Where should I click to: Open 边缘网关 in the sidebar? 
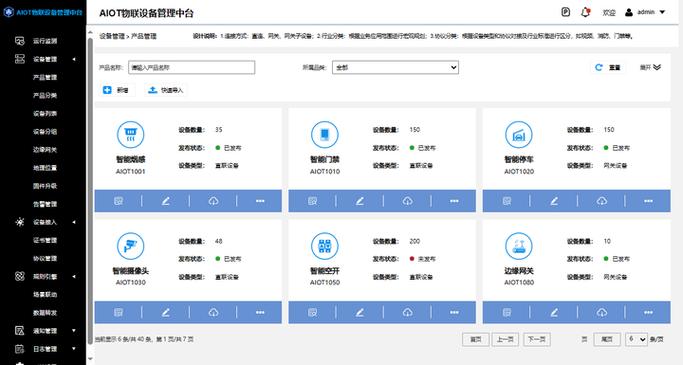(45, 149)
